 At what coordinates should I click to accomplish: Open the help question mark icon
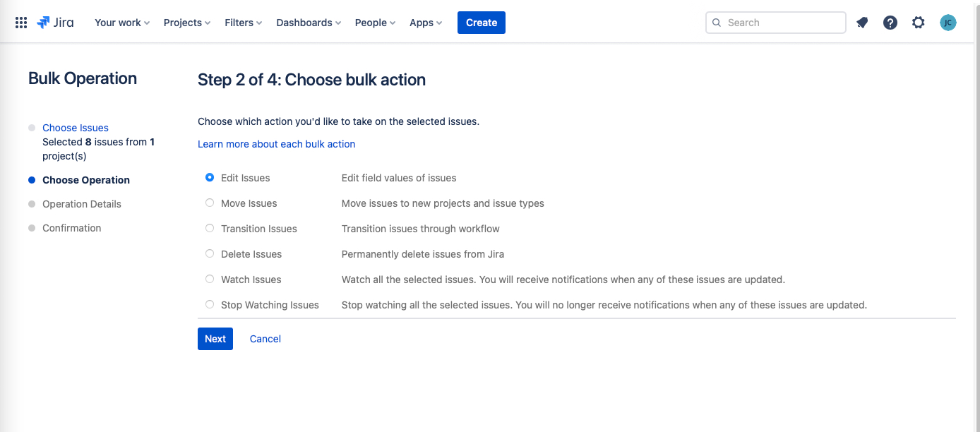(x=890, y=23)
